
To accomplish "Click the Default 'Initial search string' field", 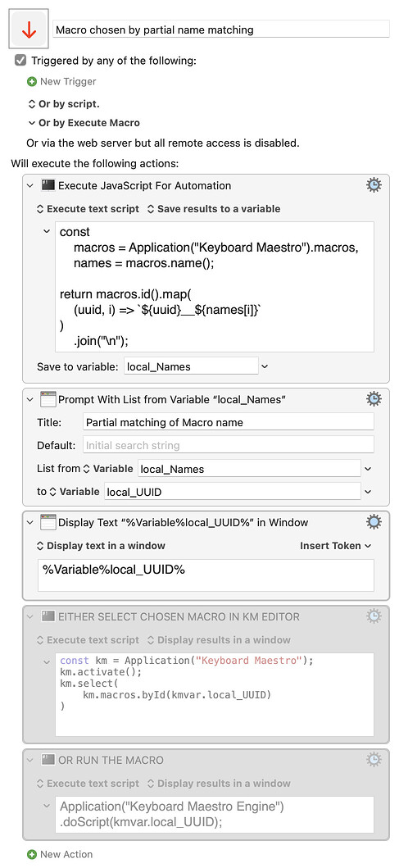I will pos(229,444).
